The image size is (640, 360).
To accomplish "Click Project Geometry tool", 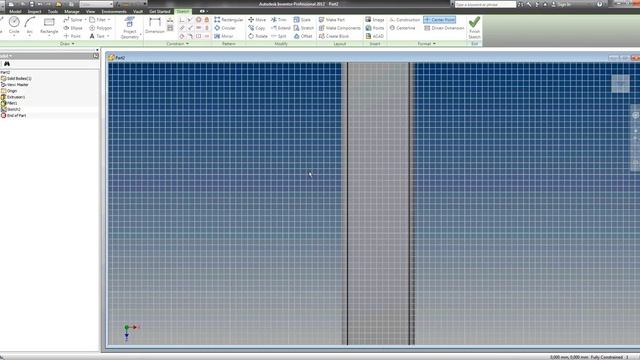I will click(130, 28).
